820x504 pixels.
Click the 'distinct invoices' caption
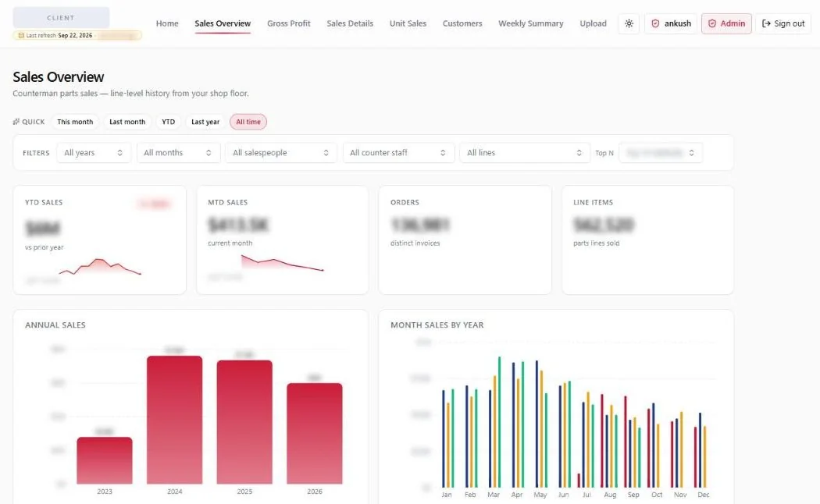[415, 243]
